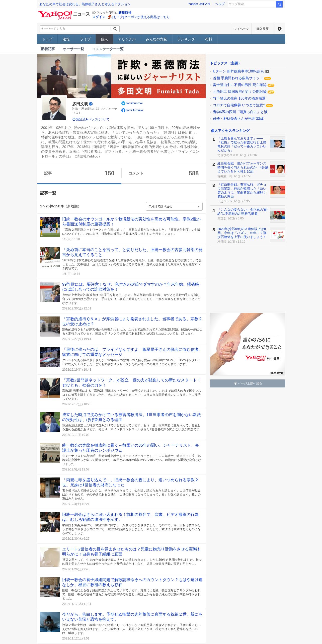Click the 詐欺・悪徳商法 journalist banner image
The image size is (322, 644).
coord(121,76)
